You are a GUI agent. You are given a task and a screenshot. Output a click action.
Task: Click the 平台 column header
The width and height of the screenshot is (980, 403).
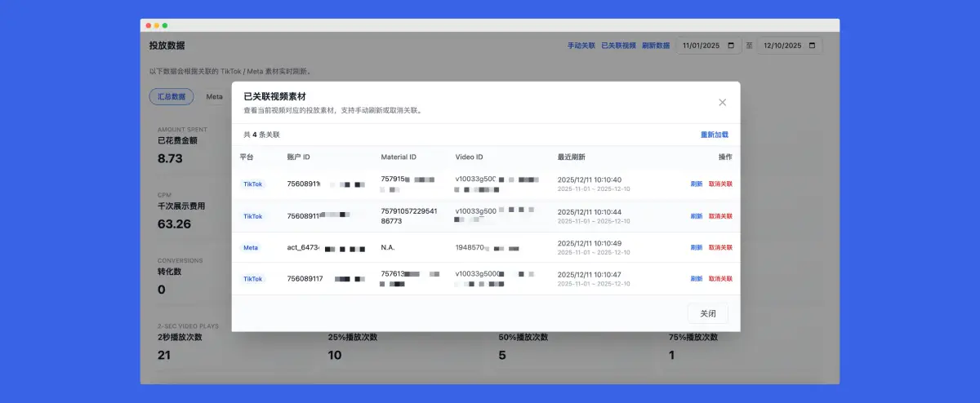[x=247, y=157]
